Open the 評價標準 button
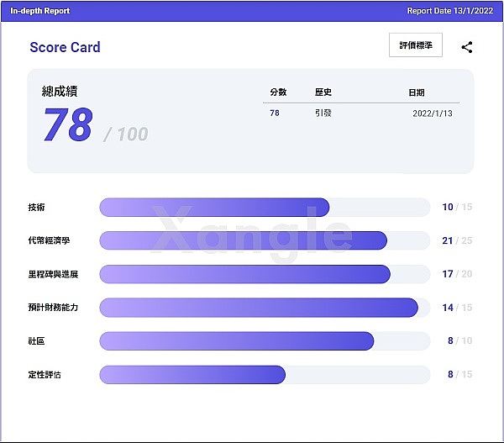This screenshot has width=504, height=443. pyautogui.click(x=416, y=46)
